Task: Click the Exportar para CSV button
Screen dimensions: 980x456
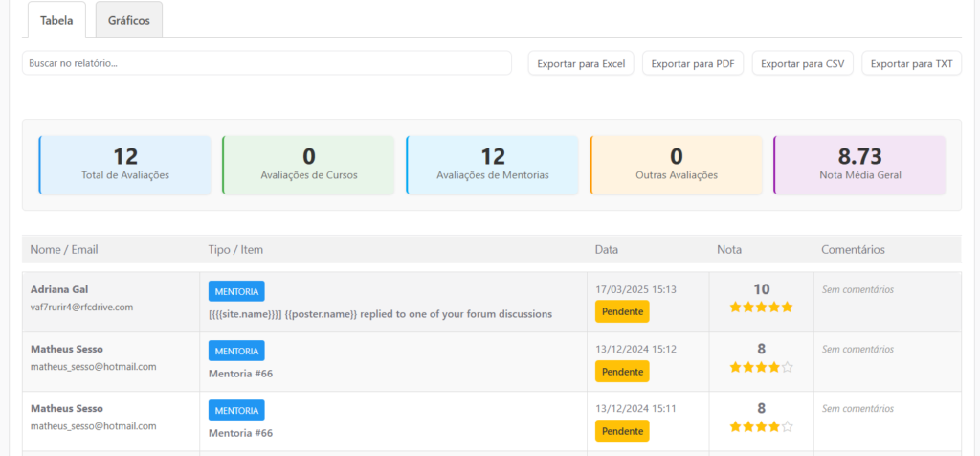Action: pos(802,63)
